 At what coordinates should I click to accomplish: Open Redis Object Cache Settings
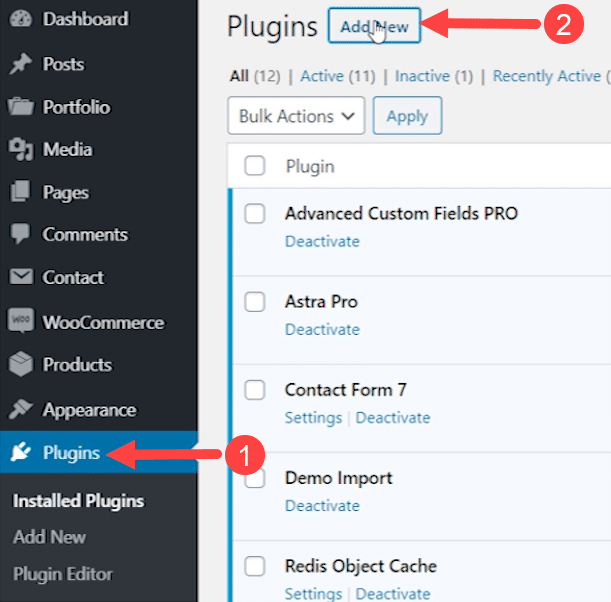tap(313, 594)
